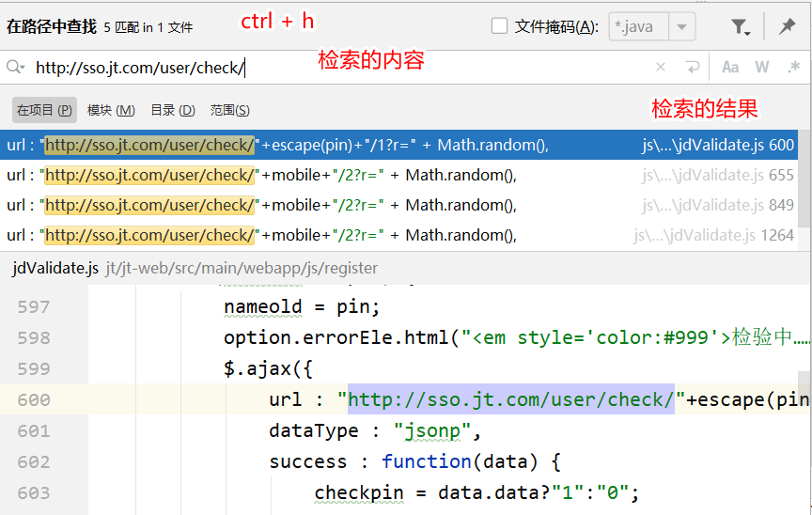
Task: Click the '$.ajax({' code line
Action: (x=268, y=369)
